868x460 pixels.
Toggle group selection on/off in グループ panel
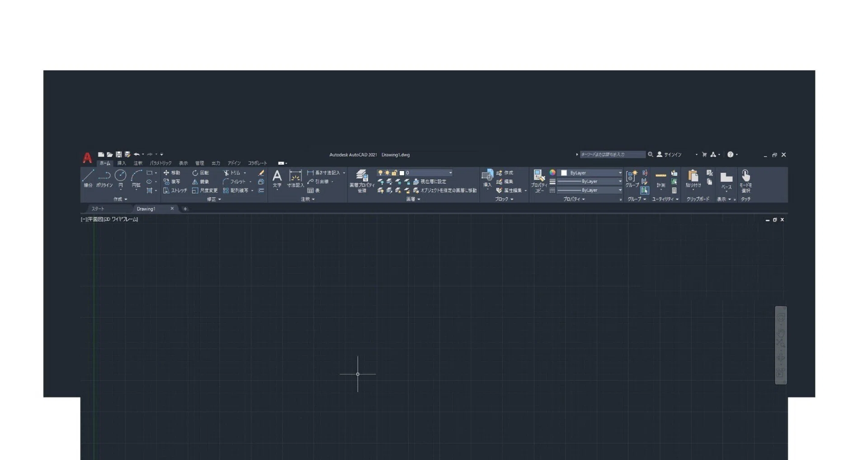(645, 190)
